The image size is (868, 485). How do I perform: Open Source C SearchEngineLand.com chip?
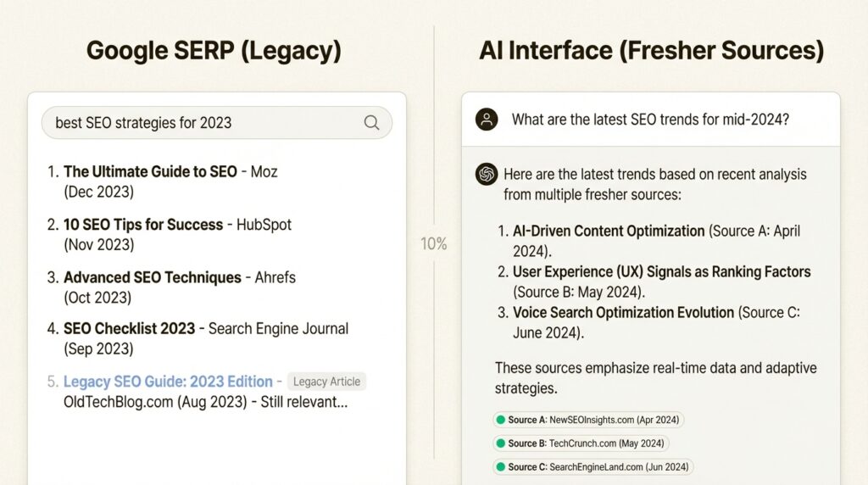click(x=593, y=467)
